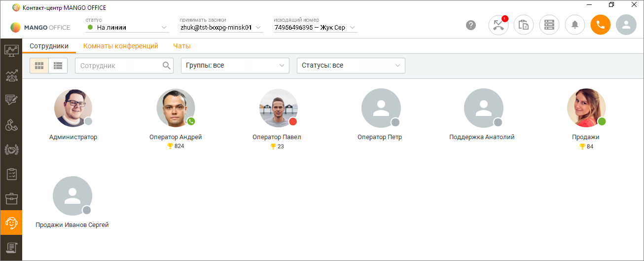644x261 pixels.
Task: Switch to the Чаты tab
Action: point(181,46)
